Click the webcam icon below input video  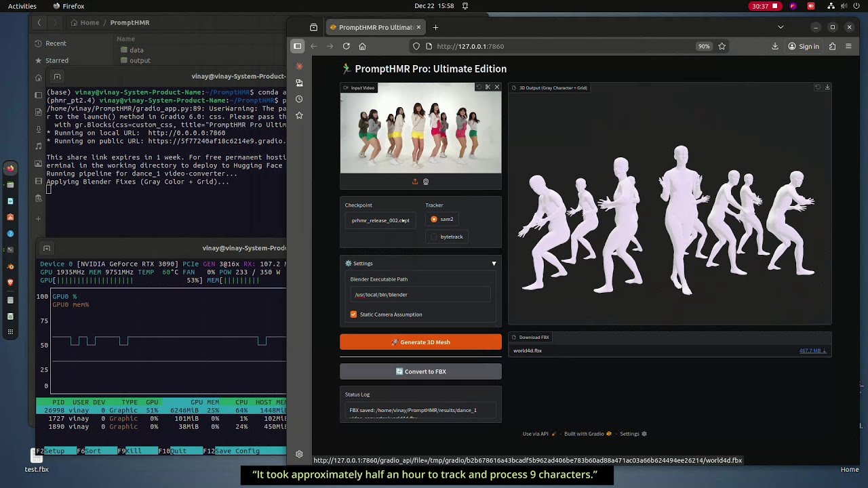click(426, 182)
